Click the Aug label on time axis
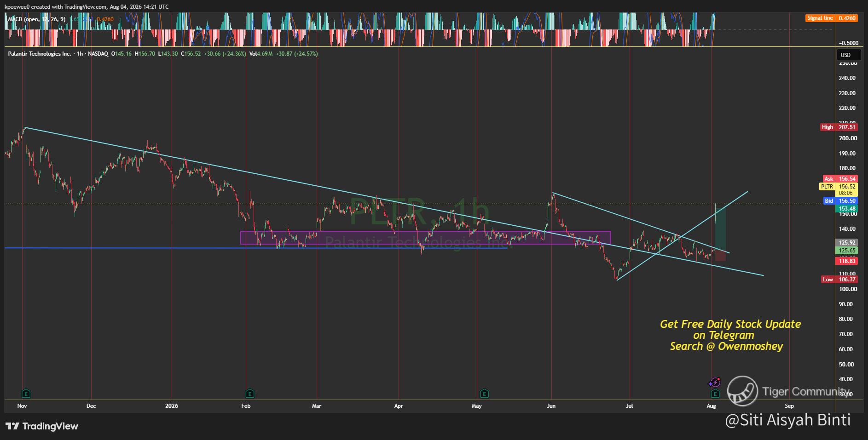 pyautogui.click(x=712, y=406)
